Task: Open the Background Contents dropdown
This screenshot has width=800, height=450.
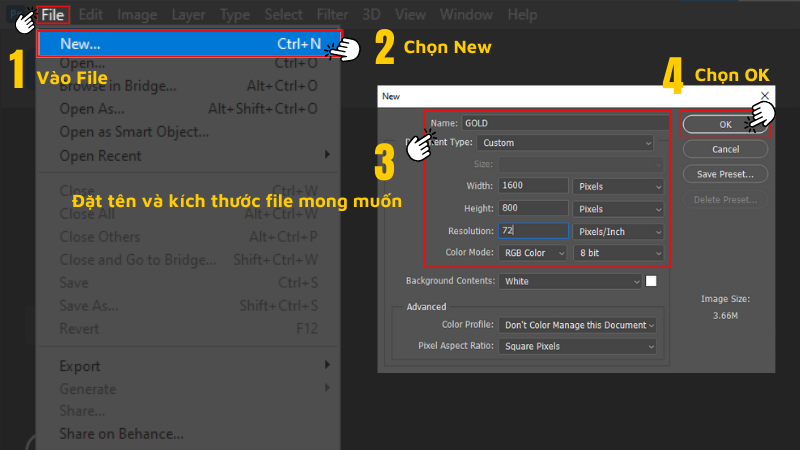Action: pos(570,281)
